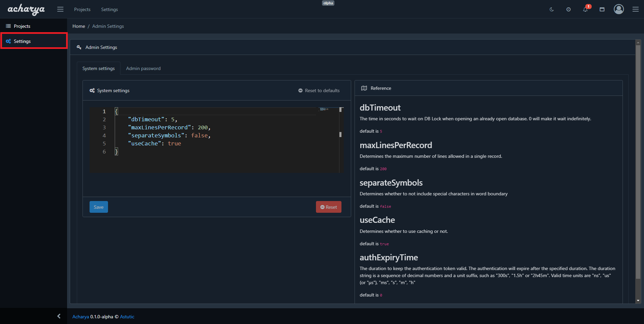Screen dimensions: 644x324
Task: Expand the Reset to defaults option
Action: pos(319,90)
